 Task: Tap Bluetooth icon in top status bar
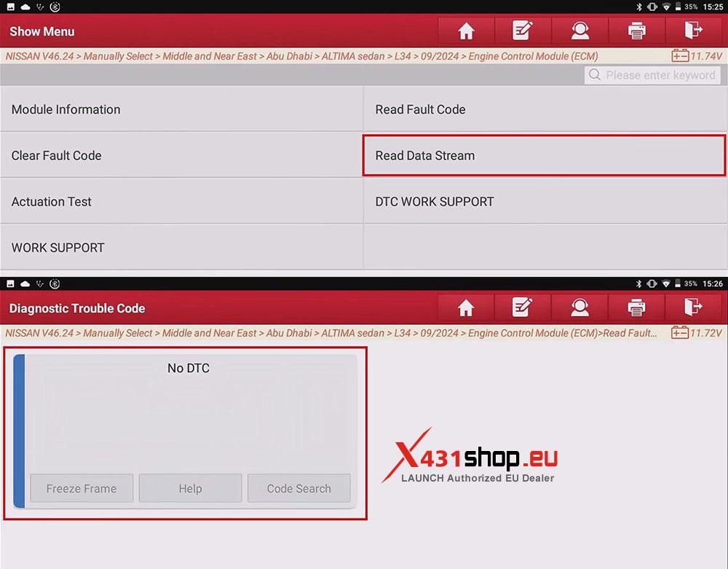click(639, 7)
